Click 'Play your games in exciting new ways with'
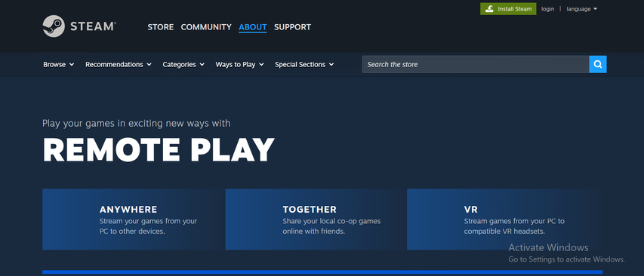Viewport: 644px width, 276px height. coord(137,123)
